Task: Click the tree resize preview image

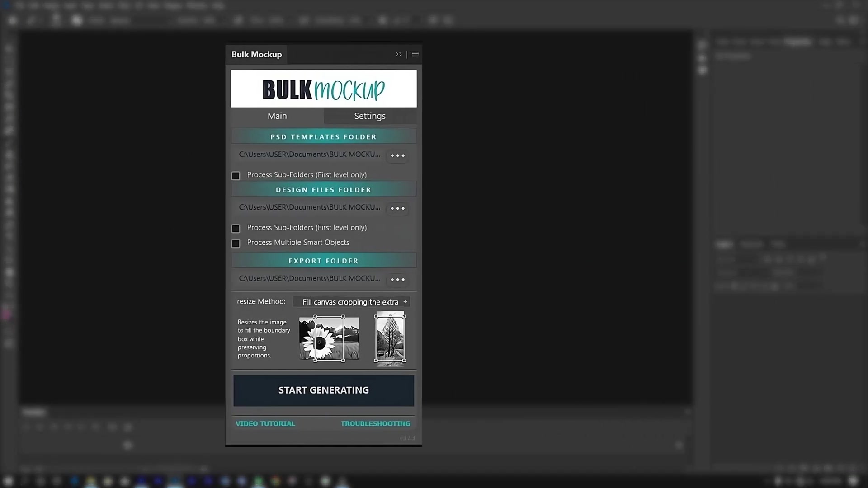Action: (389, 338)
